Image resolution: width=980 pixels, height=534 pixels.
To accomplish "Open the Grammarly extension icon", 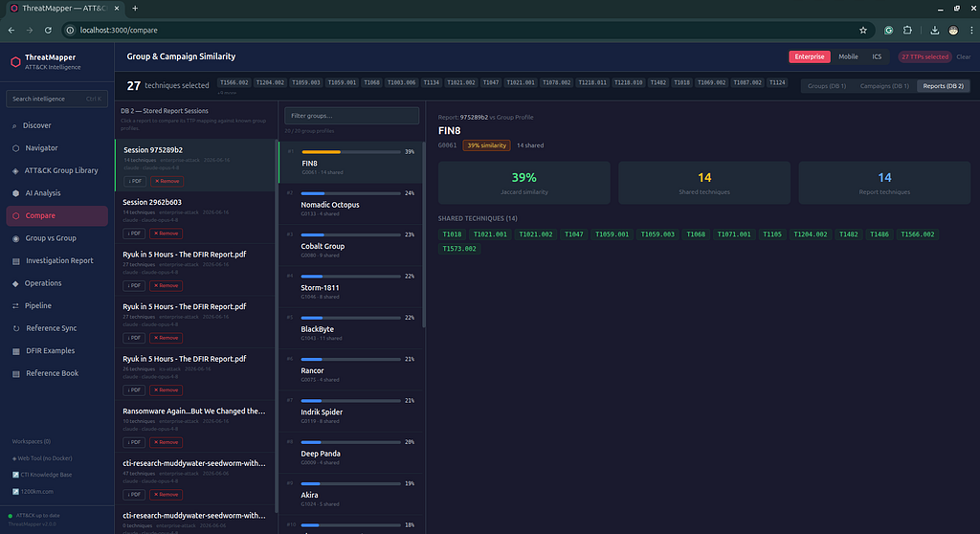I will pyautogui.click(x=888, y=30).
